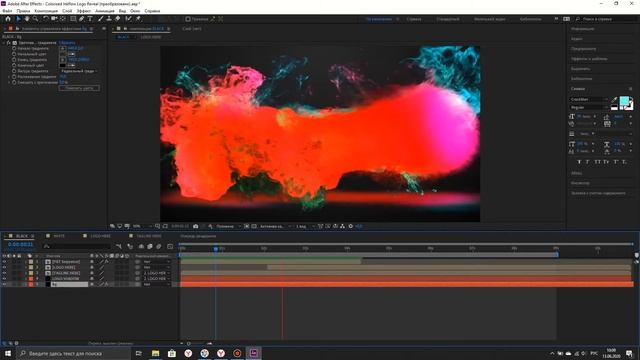Click the gradient end color black swatch

coord(63,65)
